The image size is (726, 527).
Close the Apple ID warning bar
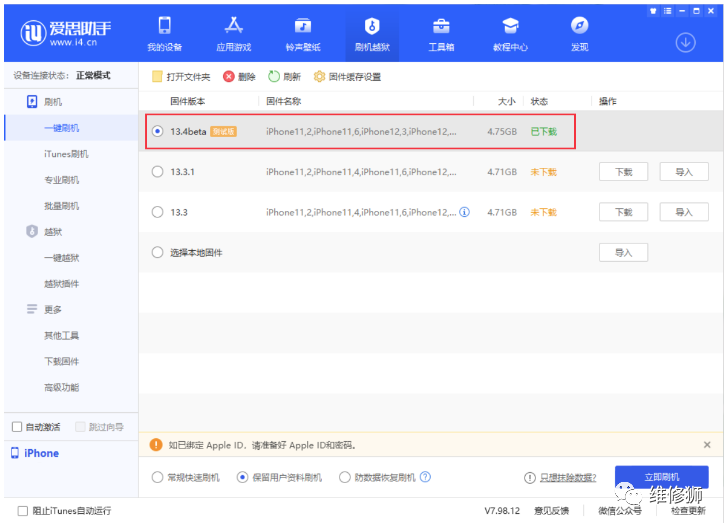[707, 445]
